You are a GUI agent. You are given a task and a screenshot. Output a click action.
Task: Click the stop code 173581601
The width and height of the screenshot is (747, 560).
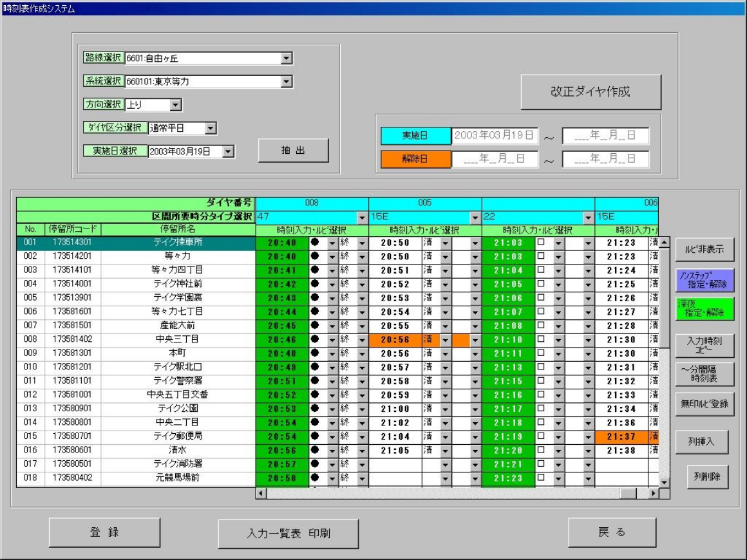coord(72,312)
